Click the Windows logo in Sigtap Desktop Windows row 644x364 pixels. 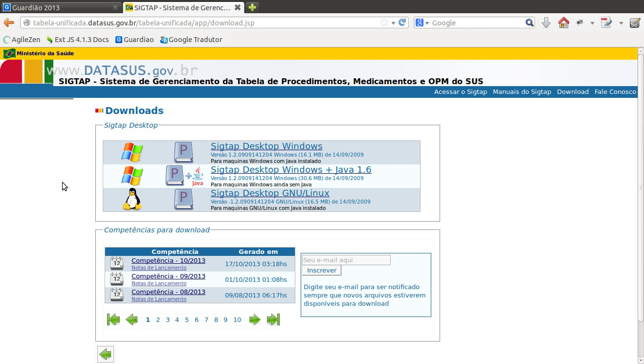pos(132,152)
